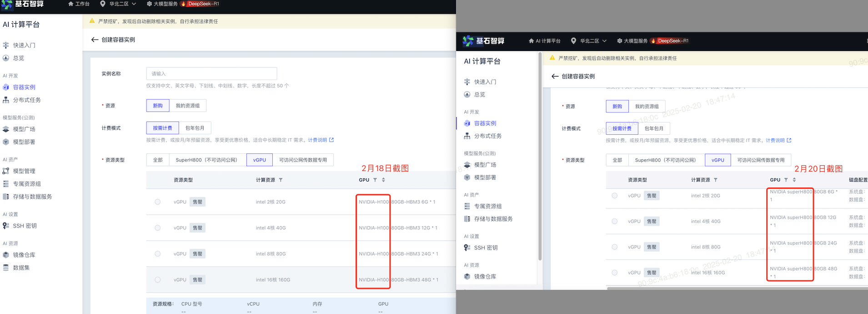Open 华北二区 region dropdown in left screenshot

(118, 4)
